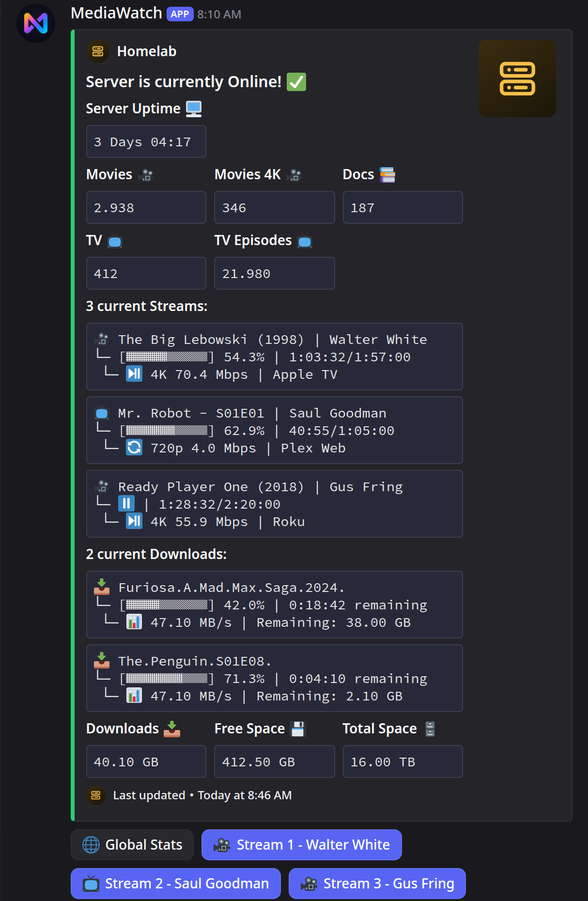Click 'The Big Lebowski (1998) | Walter White' title
588x901 pixels.
point(273,340)
